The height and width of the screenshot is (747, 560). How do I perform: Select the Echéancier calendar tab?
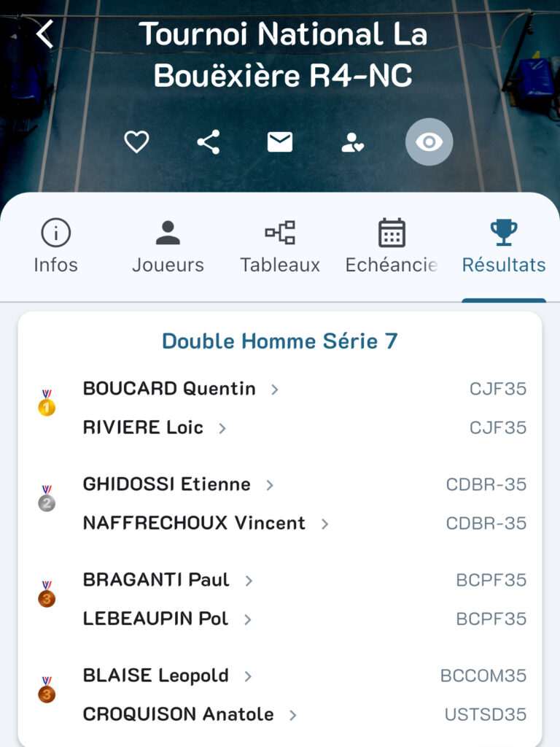(x=392, y=247)
